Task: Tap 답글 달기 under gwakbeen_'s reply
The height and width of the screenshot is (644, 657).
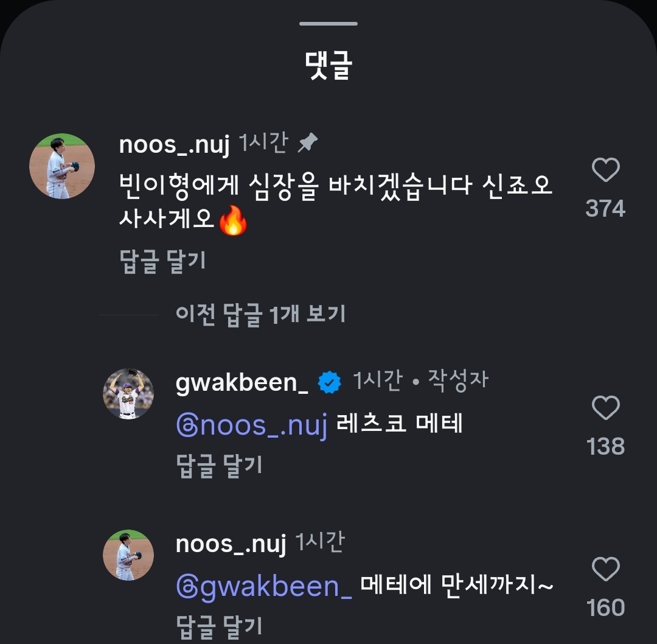Action: (x=219, y=465)
